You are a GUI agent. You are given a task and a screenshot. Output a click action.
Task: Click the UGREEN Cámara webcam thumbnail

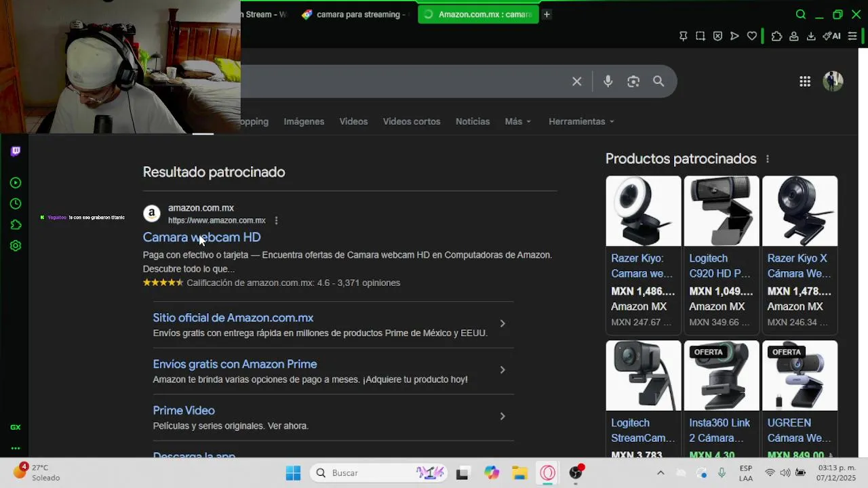[x=800, y=375]
